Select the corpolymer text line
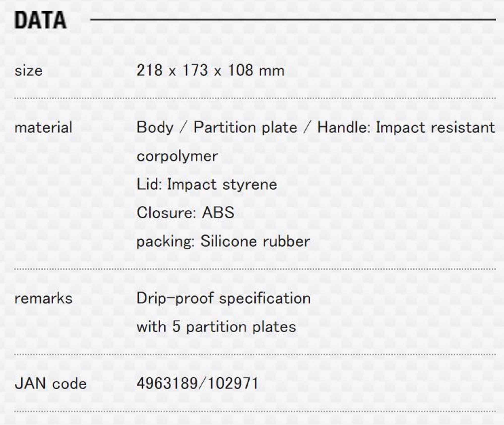This screenshot has width=504, height=425. (177, 156)
